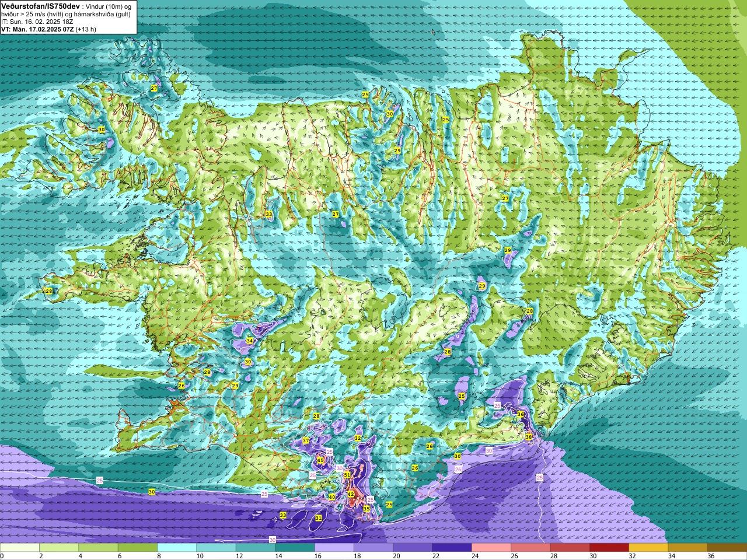This screenshot has width=747, height=560.
Task: Click the yellow gust marker reading 42
Action: pyautogui.click(x=351, y=494)
